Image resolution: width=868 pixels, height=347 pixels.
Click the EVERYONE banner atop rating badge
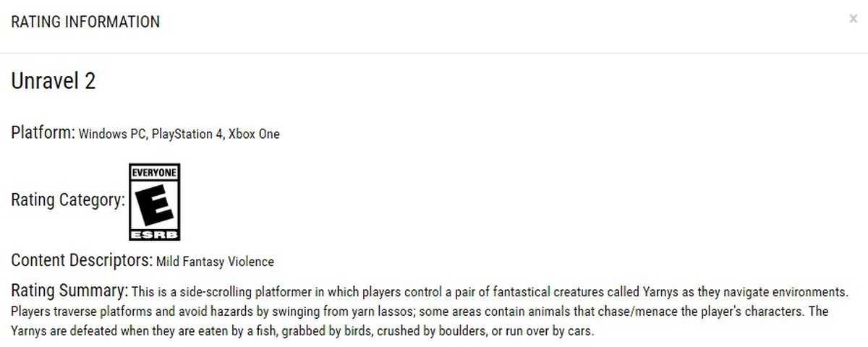click(x=154, y=172)
